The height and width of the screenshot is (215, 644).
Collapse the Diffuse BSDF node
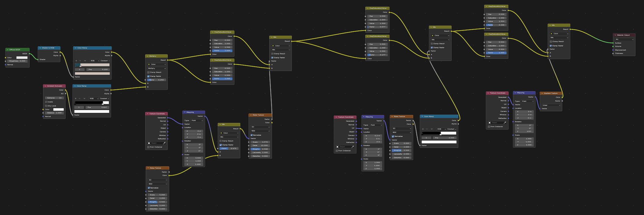[8, 50]
